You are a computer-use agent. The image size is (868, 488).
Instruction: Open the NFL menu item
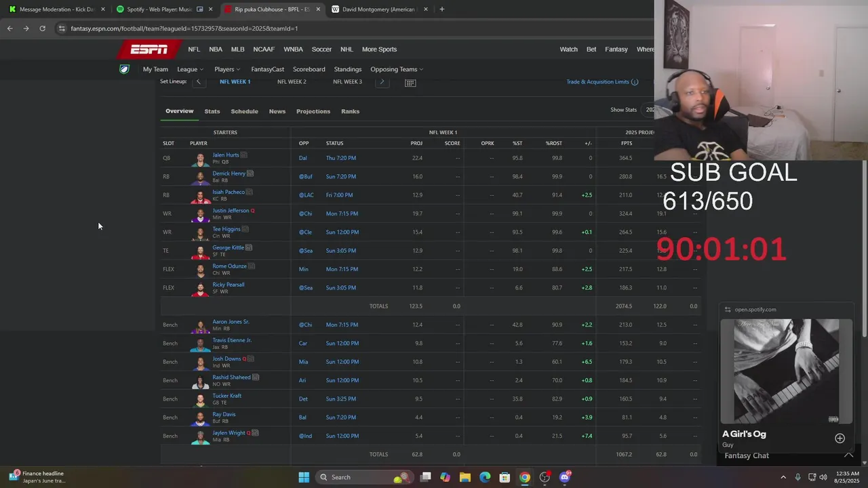pyautogui.click(x=194, y=49)
